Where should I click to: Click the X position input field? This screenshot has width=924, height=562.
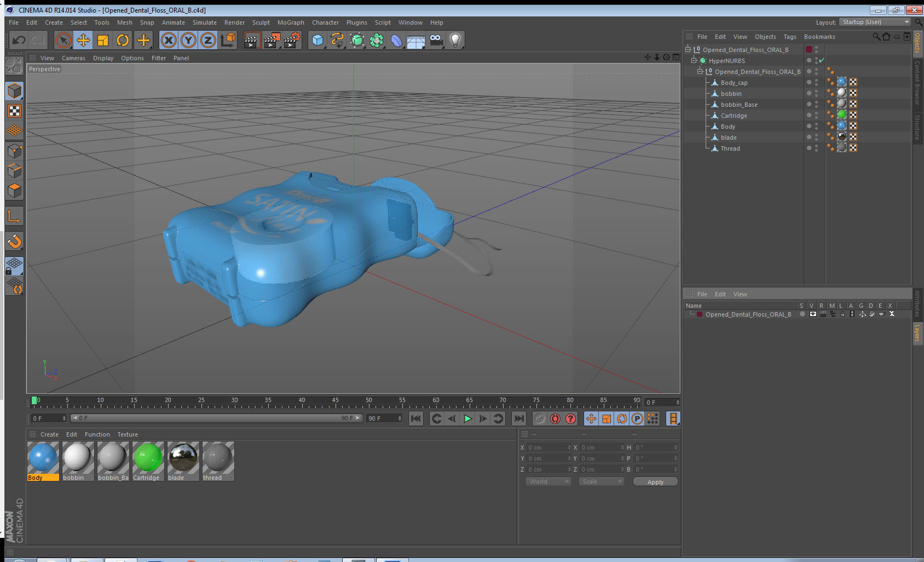tap(548, 448)
